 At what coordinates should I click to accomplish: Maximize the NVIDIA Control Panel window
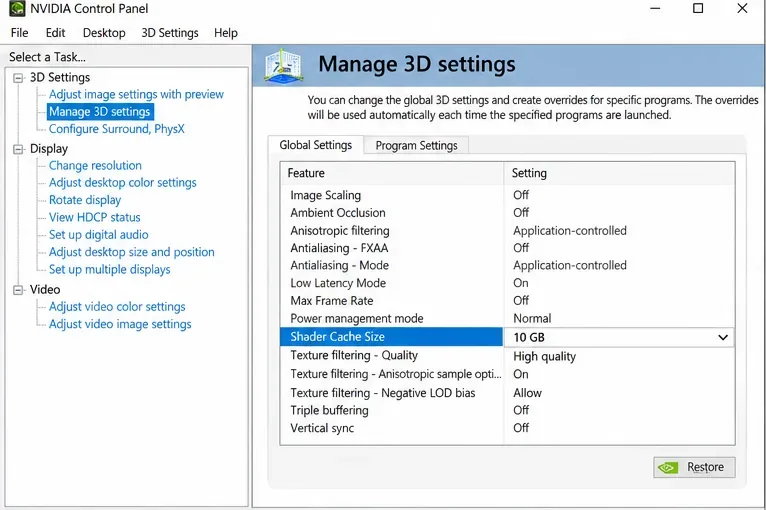(x=698, y=8)
